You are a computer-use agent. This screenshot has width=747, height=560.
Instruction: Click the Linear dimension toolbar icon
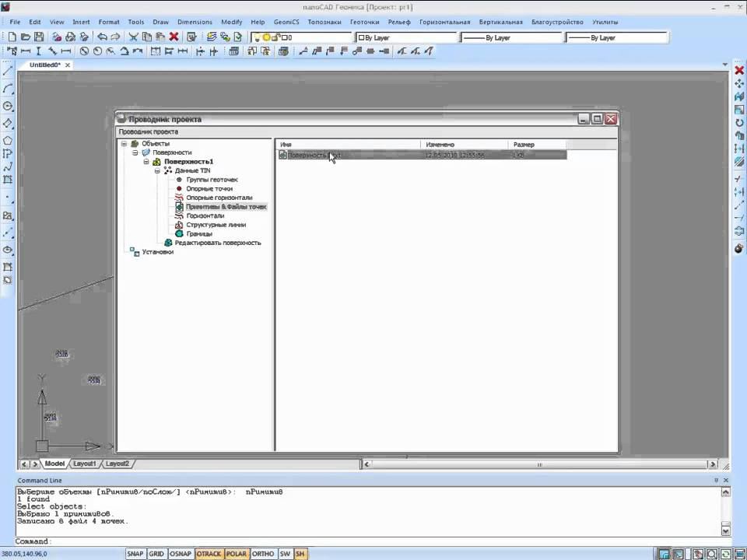(26, 51)
